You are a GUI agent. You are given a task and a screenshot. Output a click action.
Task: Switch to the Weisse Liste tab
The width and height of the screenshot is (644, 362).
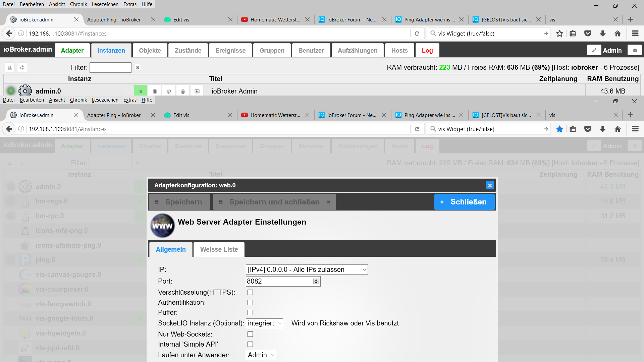point(219,249)
